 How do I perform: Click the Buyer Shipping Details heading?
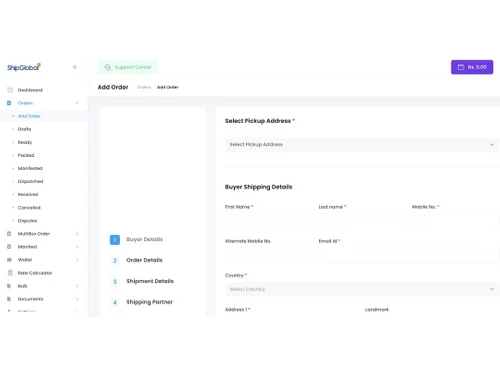(258, 187)
